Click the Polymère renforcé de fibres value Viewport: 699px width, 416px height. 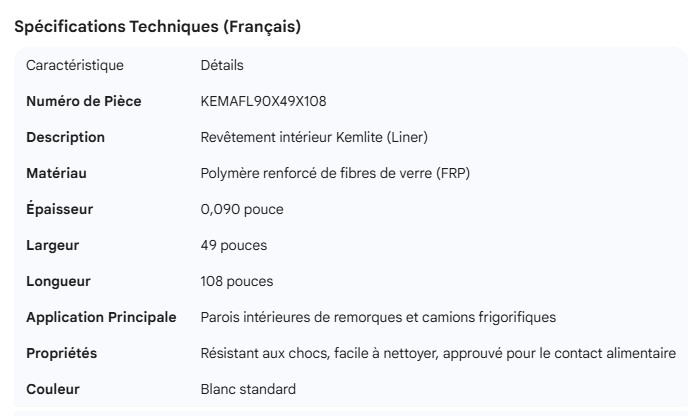pyautogui.click(x=335, y=173)
